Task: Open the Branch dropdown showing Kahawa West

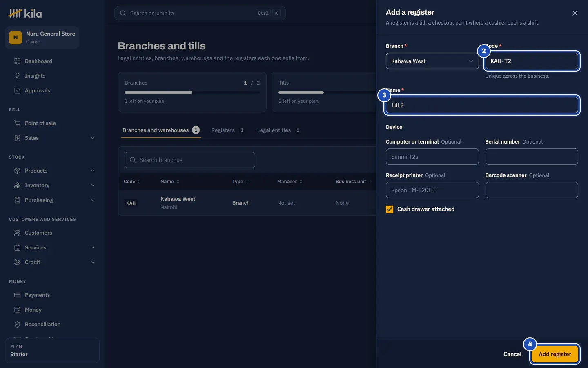Action: [432, 61]
